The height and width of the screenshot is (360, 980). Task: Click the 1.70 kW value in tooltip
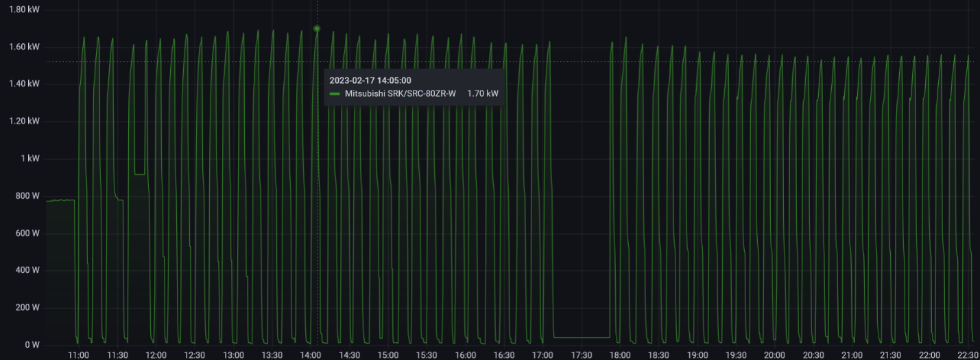(483, 93)
